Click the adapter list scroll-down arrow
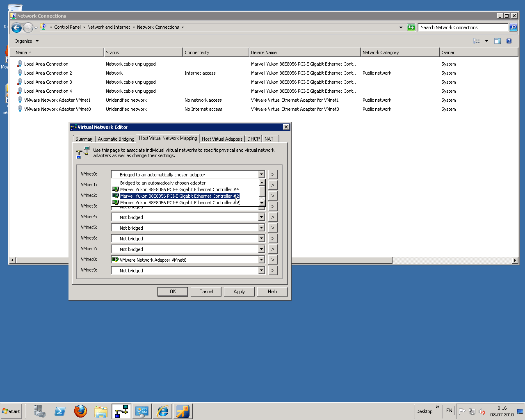Image resolution: width=525 pixels, height=420 pixels. 262,203
